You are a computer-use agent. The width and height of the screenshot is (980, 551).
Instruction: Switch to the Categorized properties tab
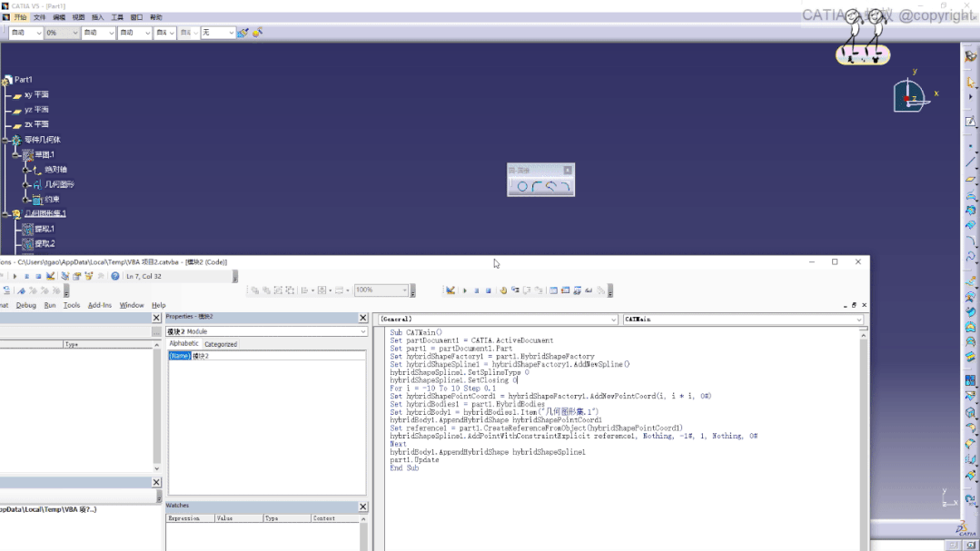(221, 344)
